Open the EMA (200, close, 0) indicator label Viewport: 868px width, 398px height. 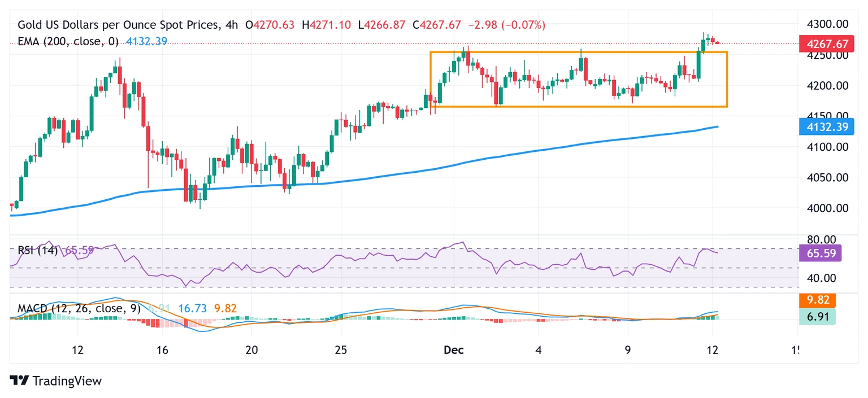(x=67, y=41)
